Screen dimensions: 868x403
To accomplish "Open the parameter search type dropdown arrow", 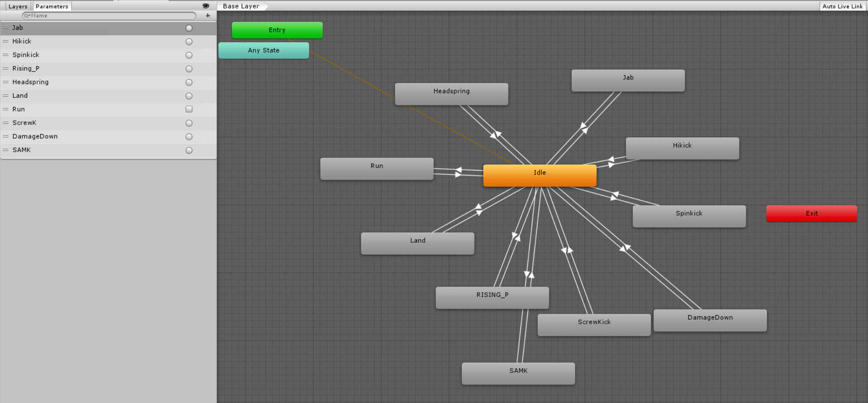I will click(27, 15).
